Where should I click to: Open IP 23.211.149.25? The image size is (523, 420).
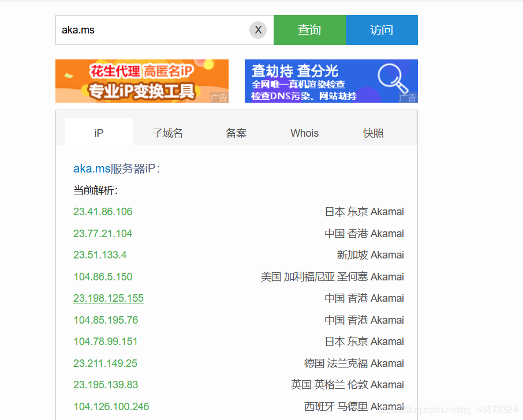point(106,363)
